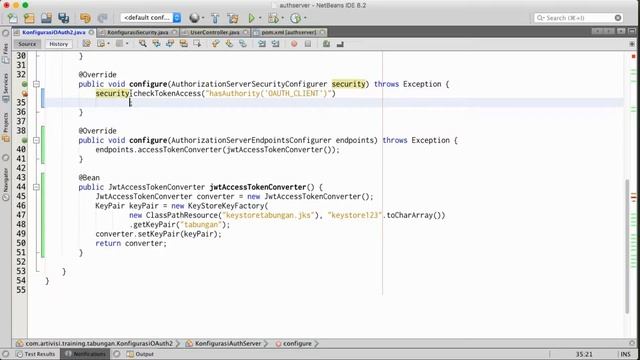This screenshot has width=640, height=360.
Task: Click Find Next Occurrence icon
Action: (x=170, y=44)
